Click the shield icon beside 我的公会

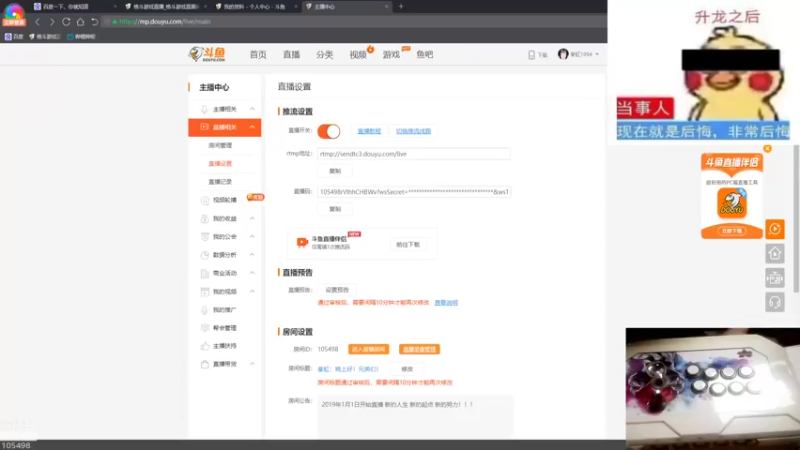pyautogui.click(x=205, y=237)
